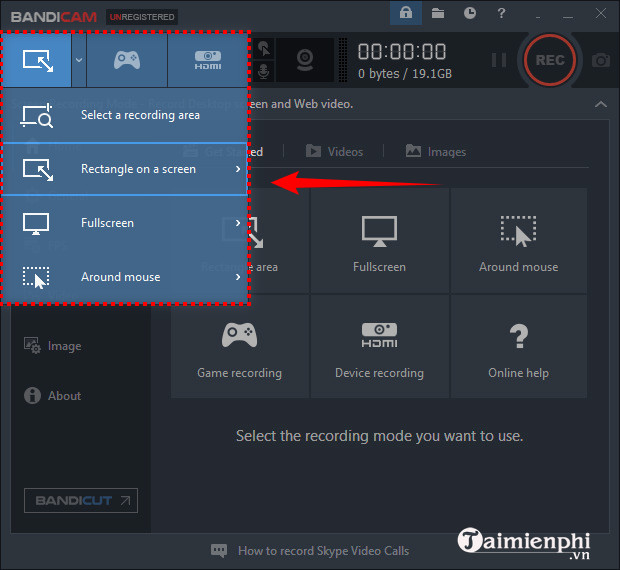Toggle the webcam overlay icon
This screenshot has height=570, width=620.
[x=305, y=60]
